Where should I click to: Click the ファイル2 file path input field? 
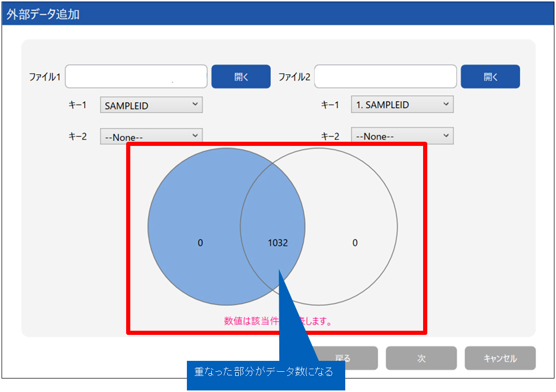pos(385,77)
